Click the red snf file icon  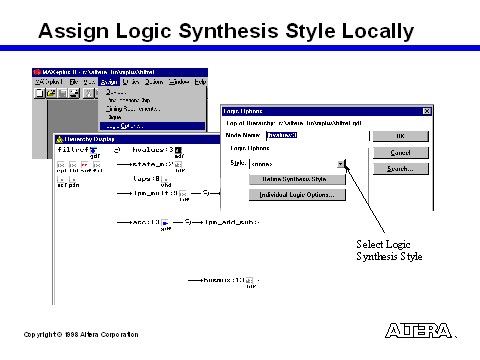85,165
